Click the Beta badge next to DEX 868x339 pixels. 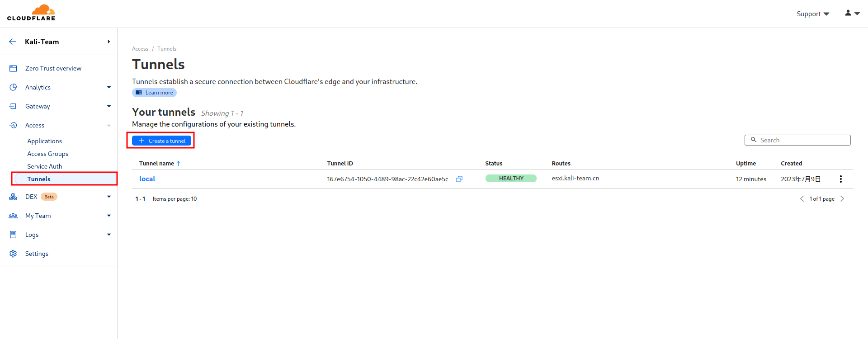[x=49, y=197]
